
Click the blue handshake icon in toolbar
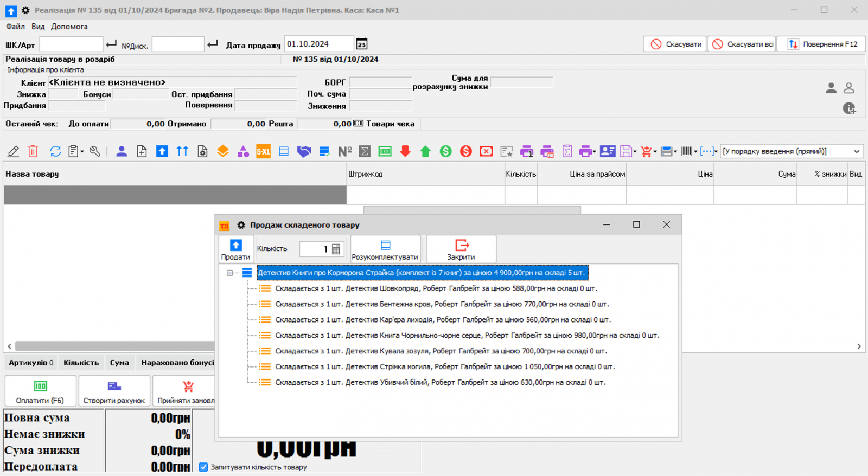click(304, 152)
